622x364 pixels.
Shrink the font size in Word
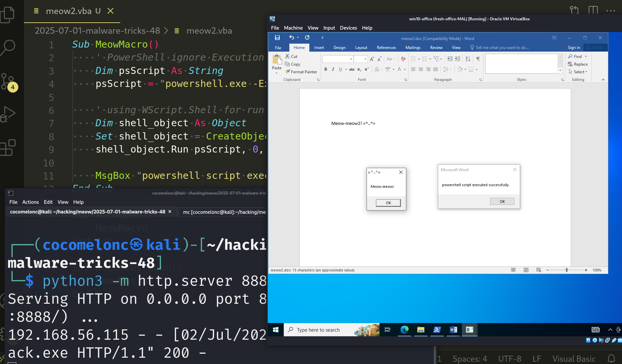coord(379,59)
